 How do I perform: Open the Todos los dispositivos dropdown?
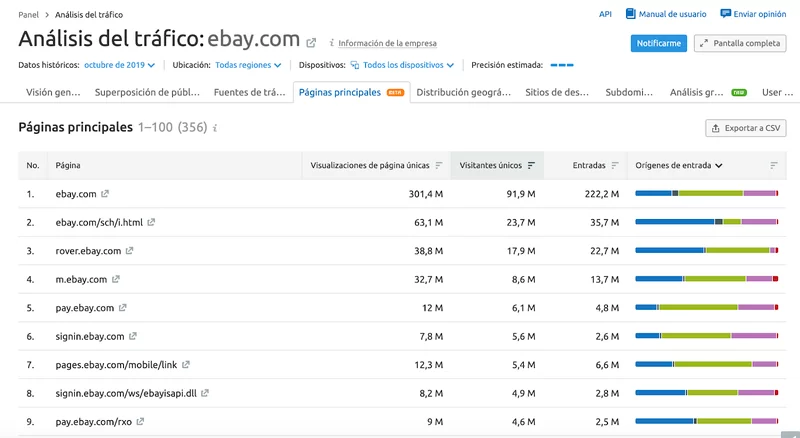point(408,65)
